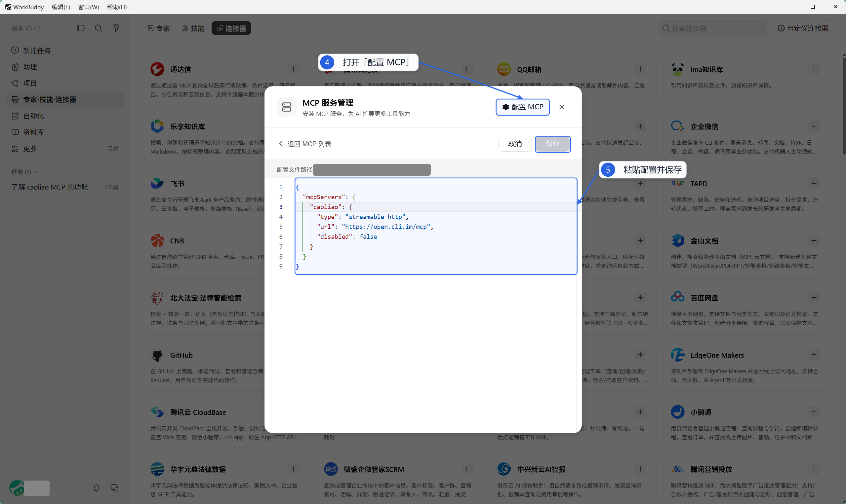Image resolution: width=846 pixels, height=504 pixels.
Task: Click the device icon beside the bell
Action: coord(114,488)
